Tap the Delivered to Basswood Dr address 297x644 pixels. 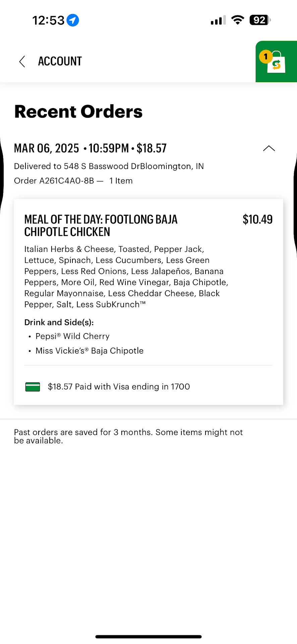click(x=109, y=166)
